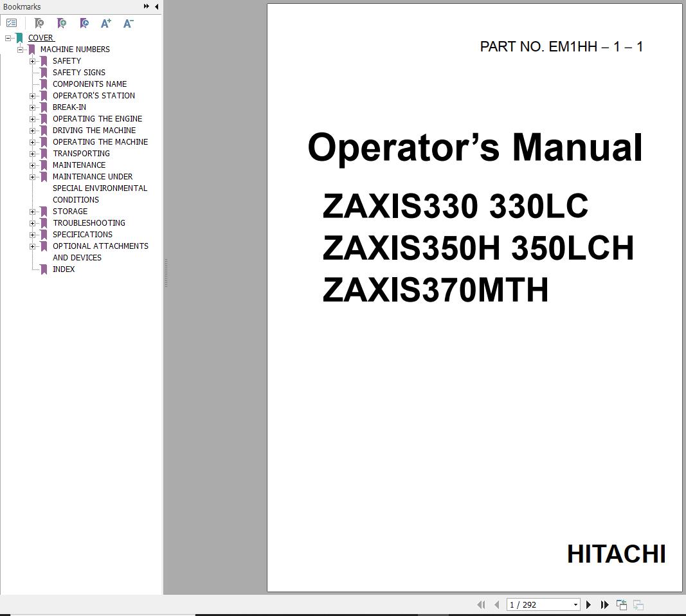Expand the STORAGE bookmark
Viewport: 686px width, 616px height.
[x=32, y=212]
